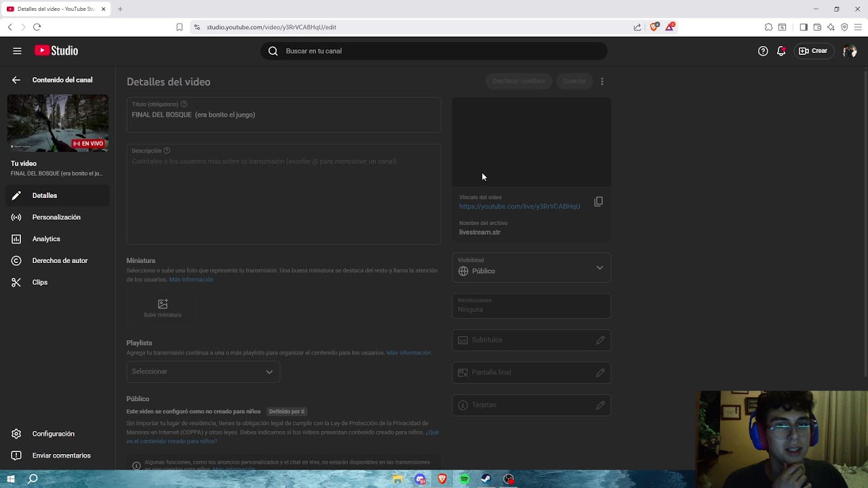Edit Tarjetas with pencil icon
This screenshot has height=488, width=868.
pos(600,405)
